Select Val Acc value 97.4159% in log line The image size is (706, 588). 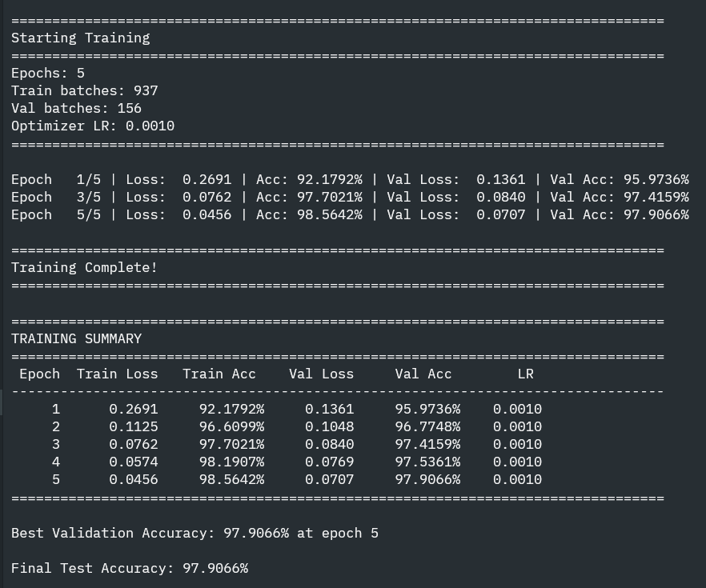pyautogui.click(x=656, y=197)
